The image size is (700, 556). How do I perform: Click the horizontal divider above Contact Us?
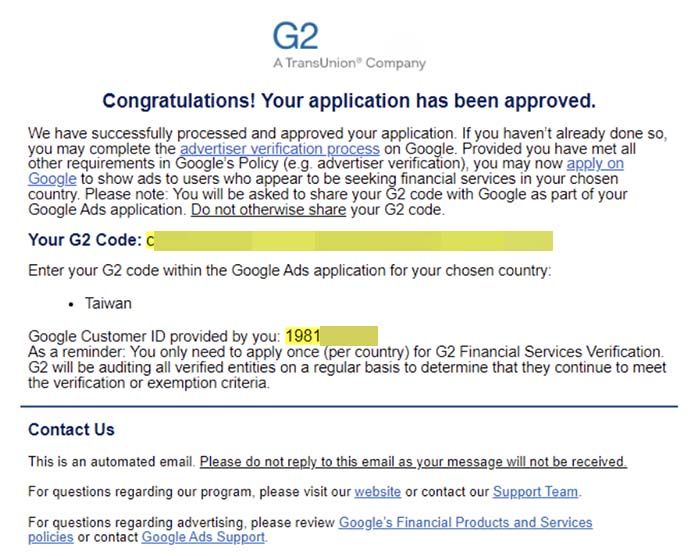pos(349,406)
